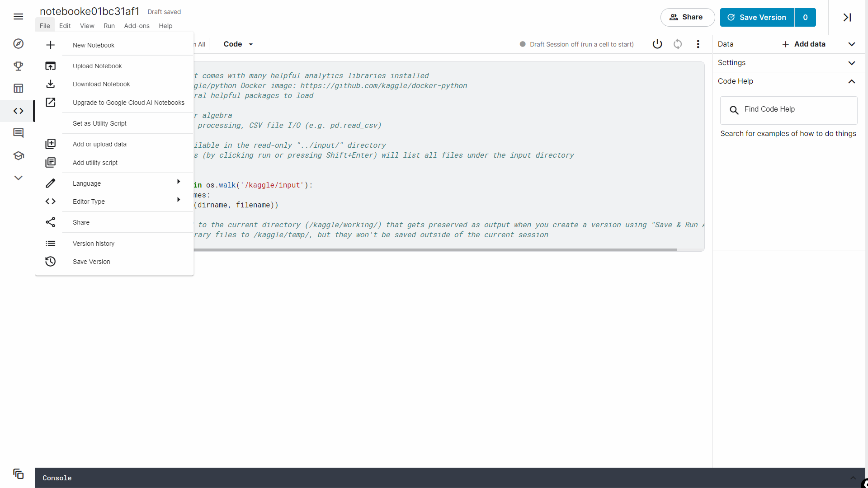Open the View menu
This screenshot has height=488, width=868.
[x=87, y=26]
